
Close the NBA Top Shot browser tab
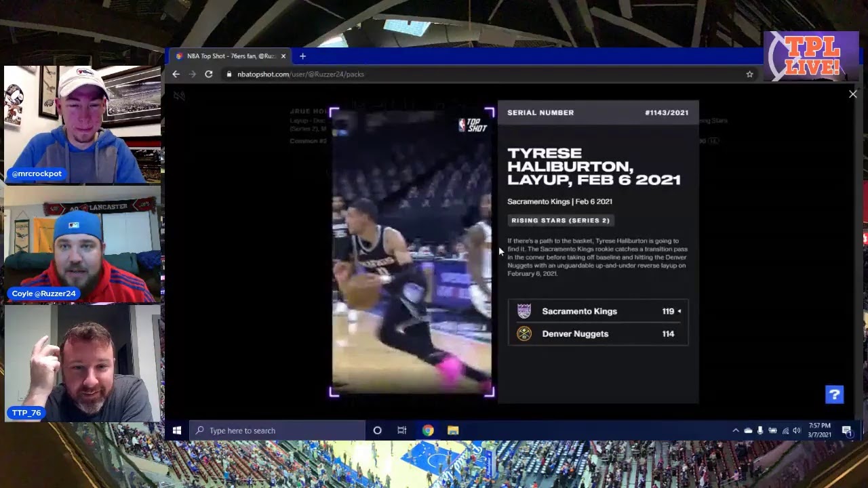point(283,56)
